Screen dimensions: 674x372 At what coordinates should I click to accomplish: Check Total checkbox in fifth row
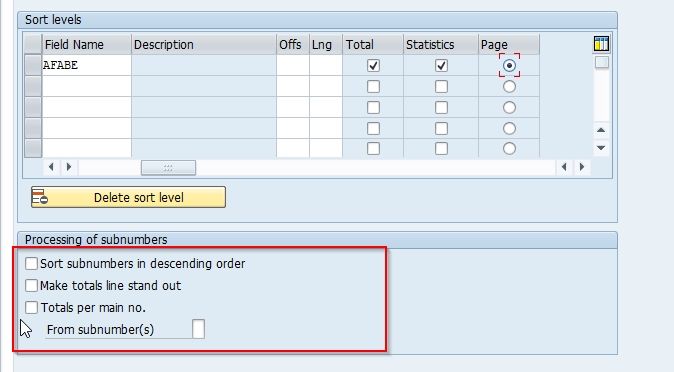[x=373, y=148]
